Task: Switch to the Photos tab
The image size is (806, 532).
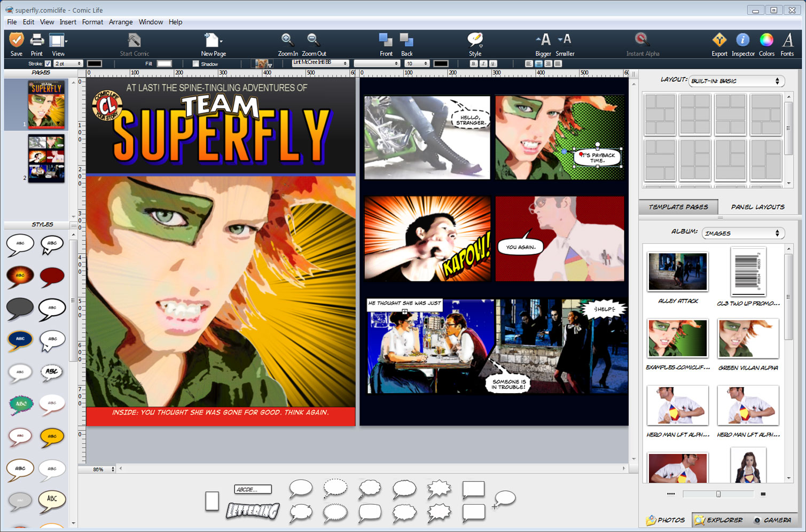Action: pyautogui.click(x=666, y=520)
